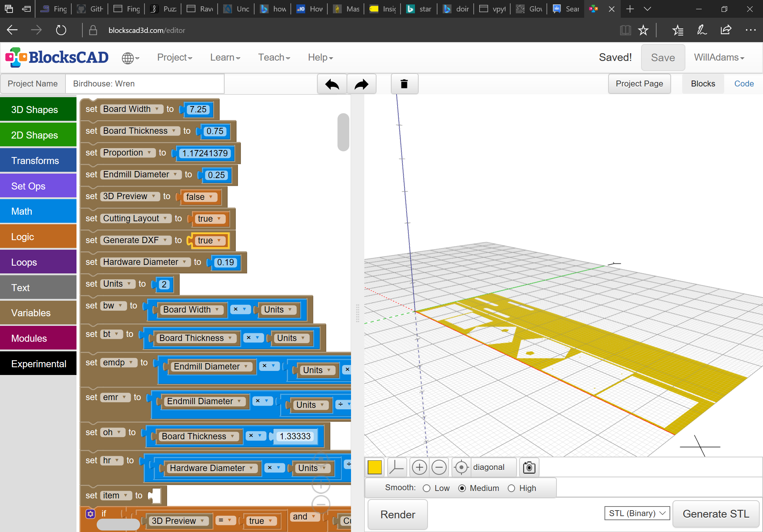This screenshot has height=532, width=763.
Task: Open the Proportion variable dropdown
Action: 127,153
